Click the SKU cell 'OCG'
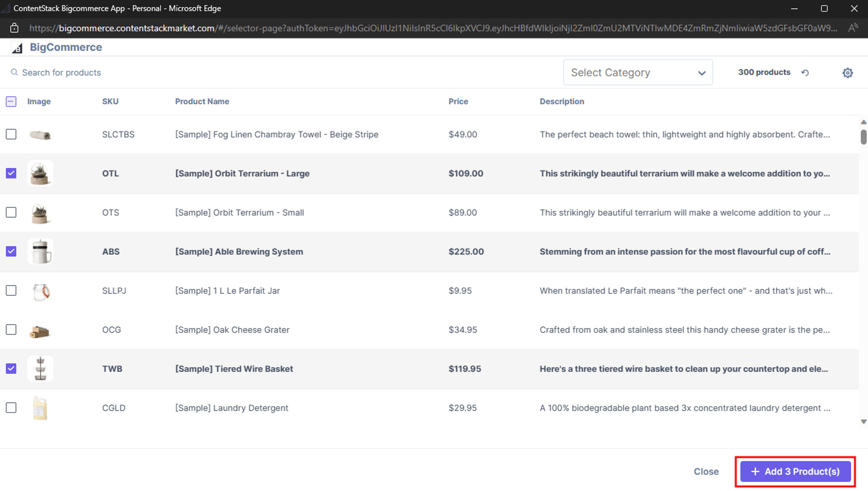Image resolution: width=868 pixels, height=491 pixels. (x=111, y=329)
